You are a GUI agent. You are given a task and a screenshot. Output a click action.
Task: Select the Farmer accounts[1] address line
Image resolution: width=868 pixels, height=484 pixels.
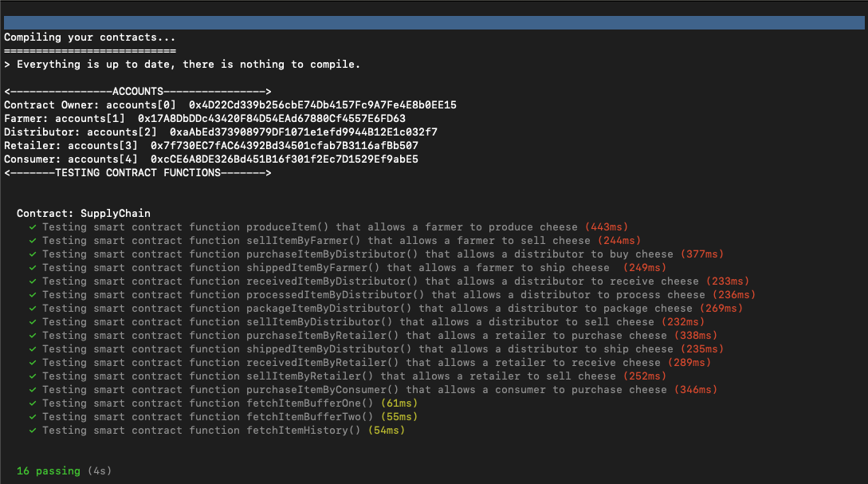205,119
